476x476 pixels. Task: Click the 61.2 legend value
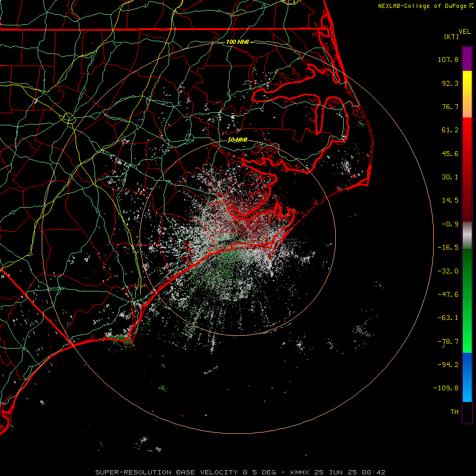(450, 130)
